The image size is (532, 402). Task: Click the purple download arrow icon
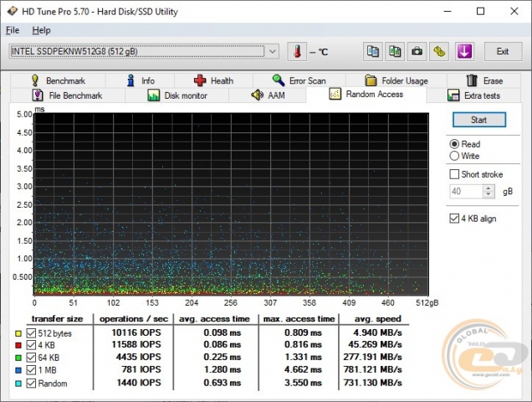(x=464, y=52)
